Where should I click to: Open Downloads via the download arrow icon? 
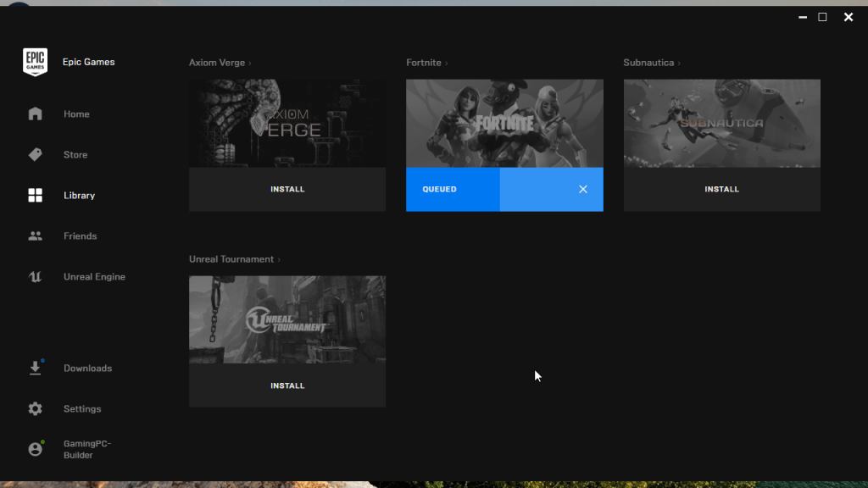(35, 368)
